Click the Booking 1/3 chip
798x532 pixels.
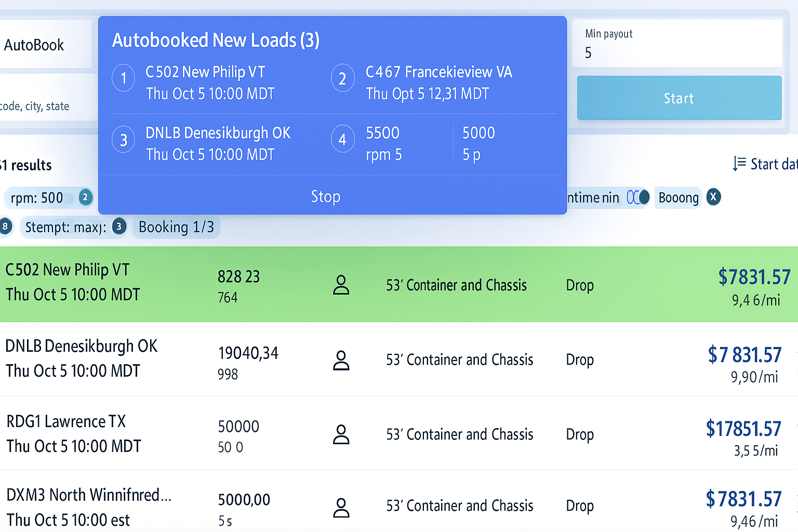pos(177,227)
